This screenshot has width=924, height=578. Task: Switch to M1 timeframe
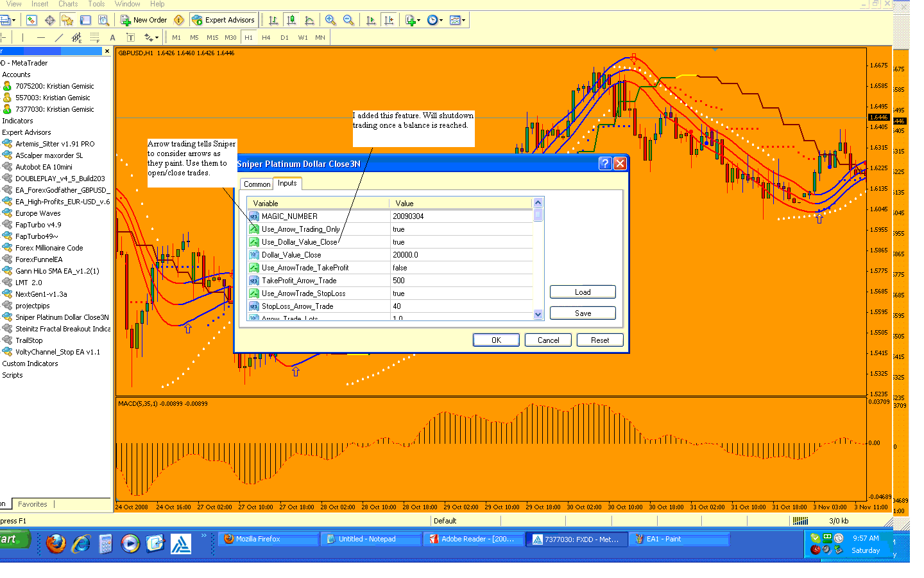click(176, 38)
